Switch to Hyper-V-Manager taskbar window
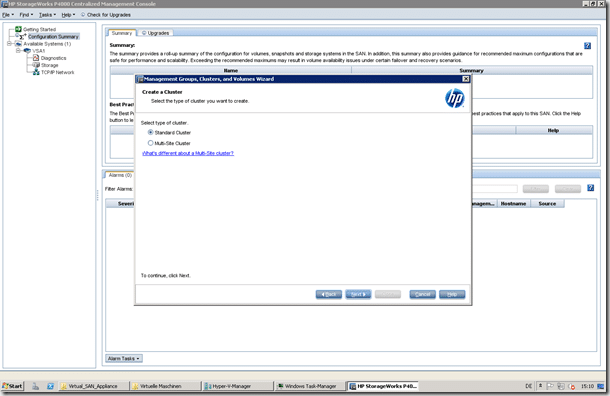 [x=238, y=386]
